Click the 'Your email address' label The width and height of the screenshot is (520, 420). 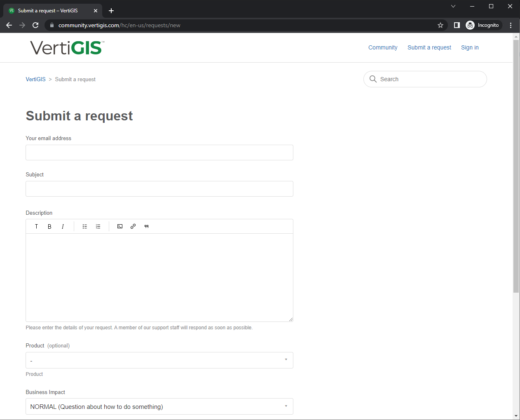pyautogui.click(x=48, y=138)
